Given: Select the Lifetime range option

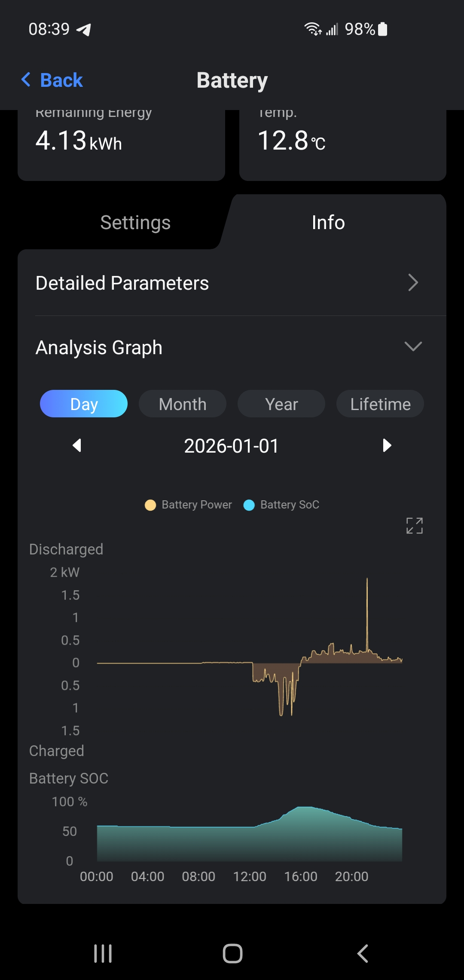Looking at the screenshot, I should pos(380,404).
